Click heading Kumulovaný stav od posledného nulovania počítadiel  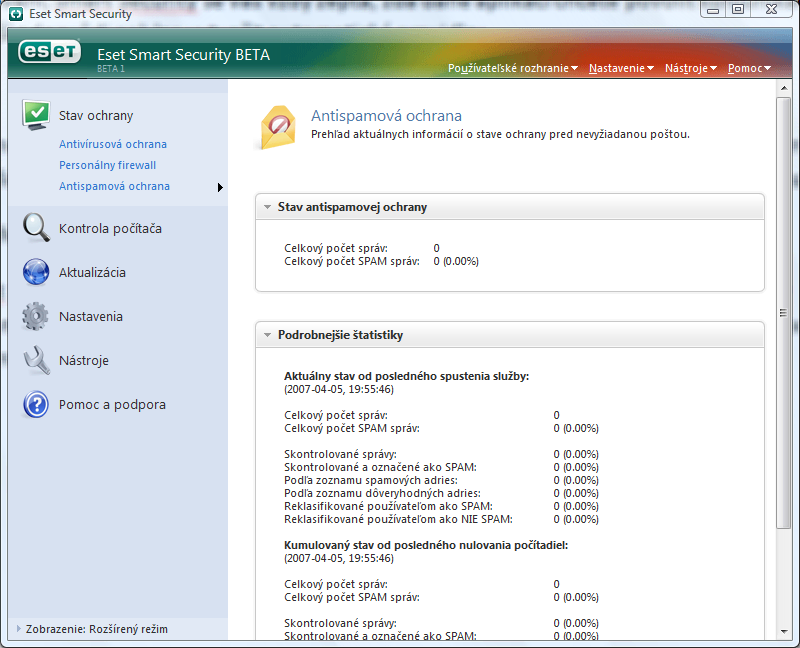point(426,545)
